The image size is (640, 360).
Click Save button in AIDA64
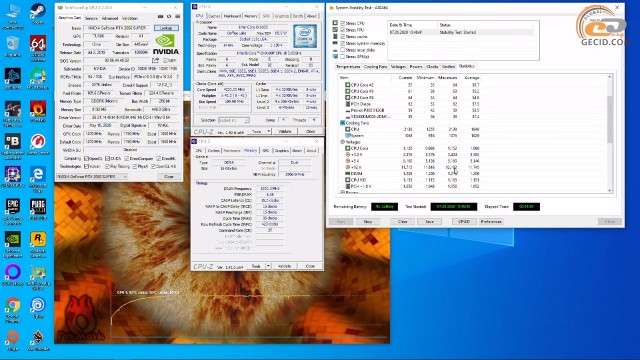click(x=429, y=222)
